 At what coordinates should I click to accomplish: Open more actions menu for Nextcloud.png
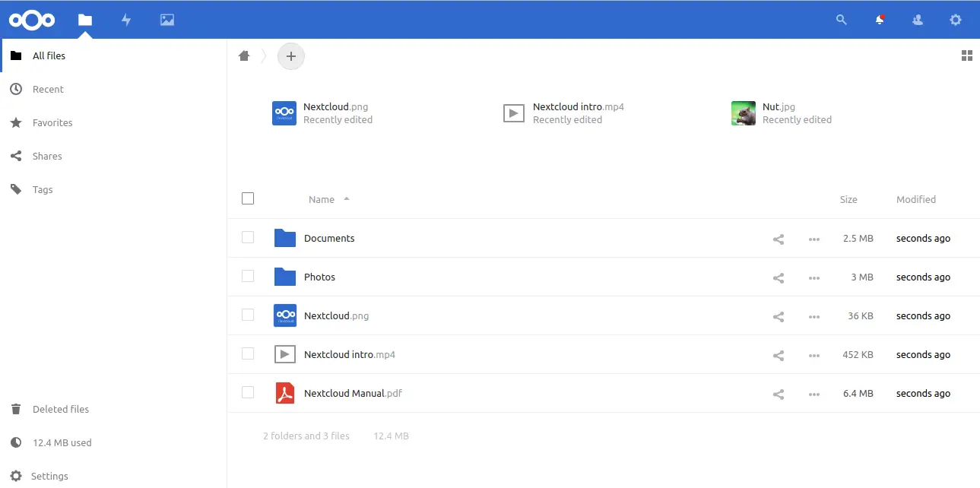814,316
